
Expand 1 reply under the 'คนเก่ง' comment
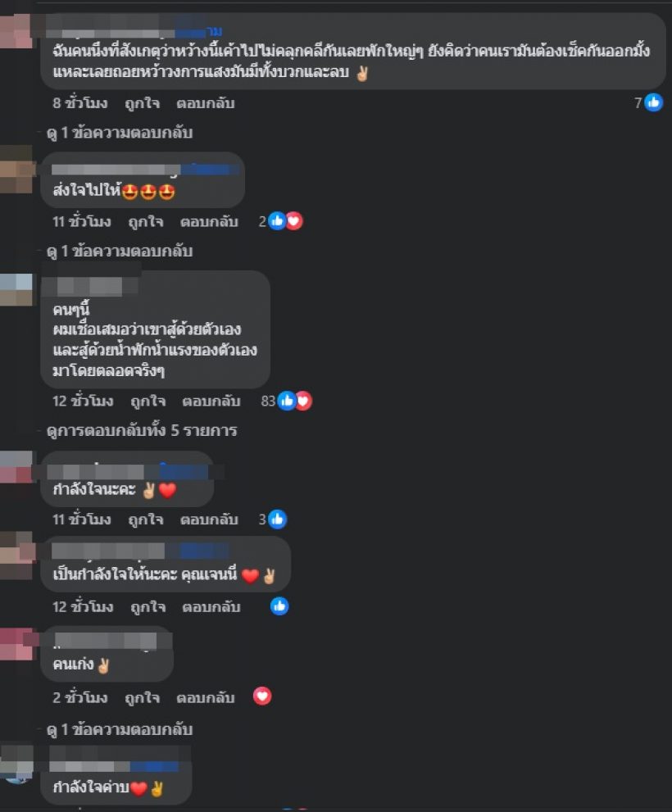point(120,730)
